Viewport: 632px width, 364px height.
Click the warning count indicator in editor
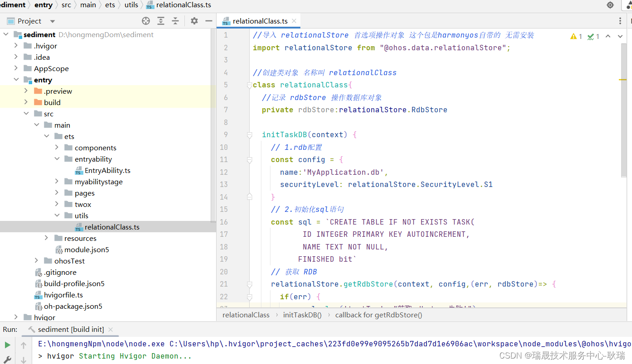[x=576, y=36]
